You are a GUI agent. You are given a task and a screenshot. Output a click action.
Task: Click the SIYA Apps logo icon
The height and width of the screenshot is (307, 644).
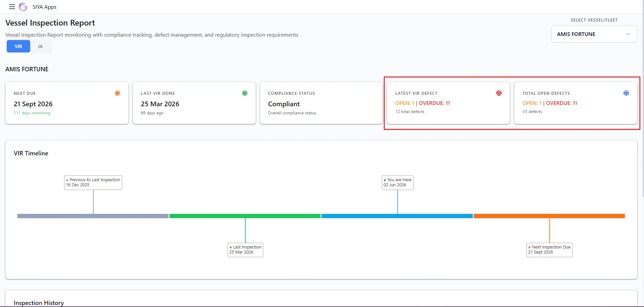[23, 7]
